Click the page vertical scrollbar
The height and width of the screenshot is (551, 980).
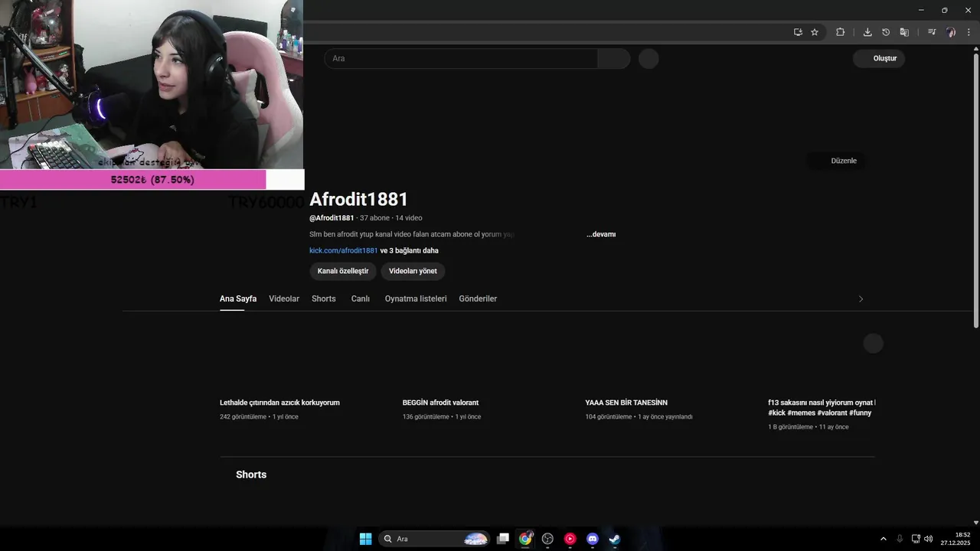(976, 191)
